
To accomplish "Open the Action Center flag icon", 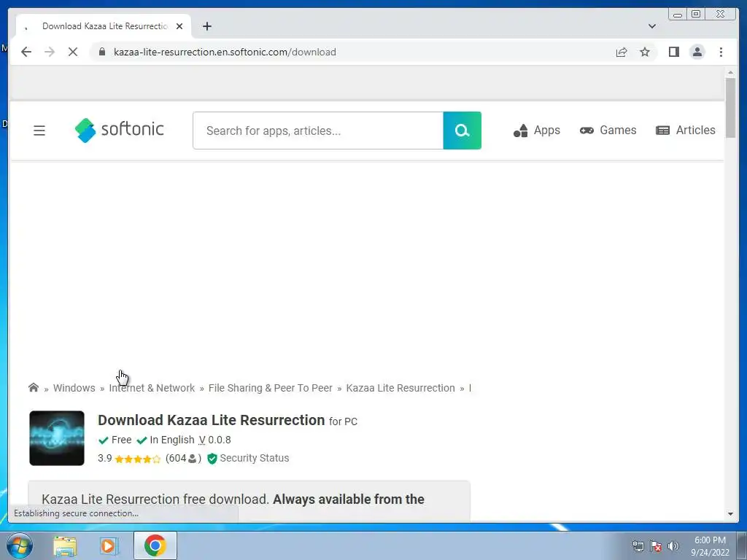I will coord(656,546).
